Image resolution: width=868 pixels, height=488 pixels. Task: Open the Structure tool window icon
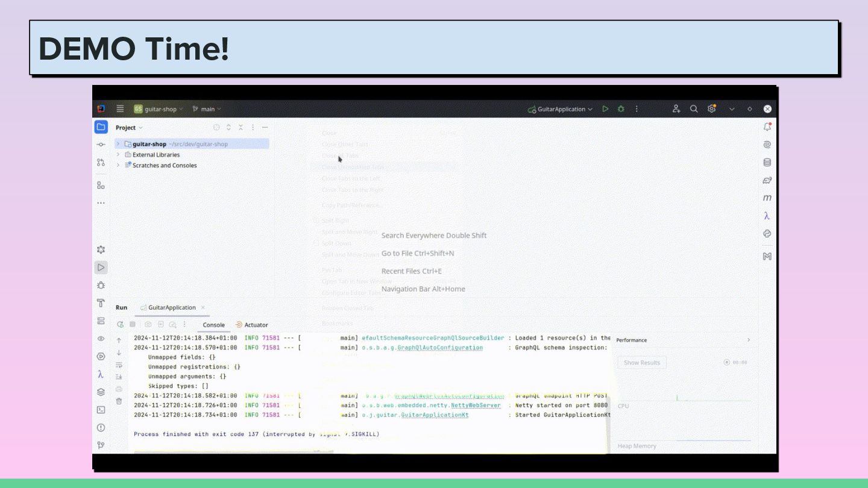101,185
